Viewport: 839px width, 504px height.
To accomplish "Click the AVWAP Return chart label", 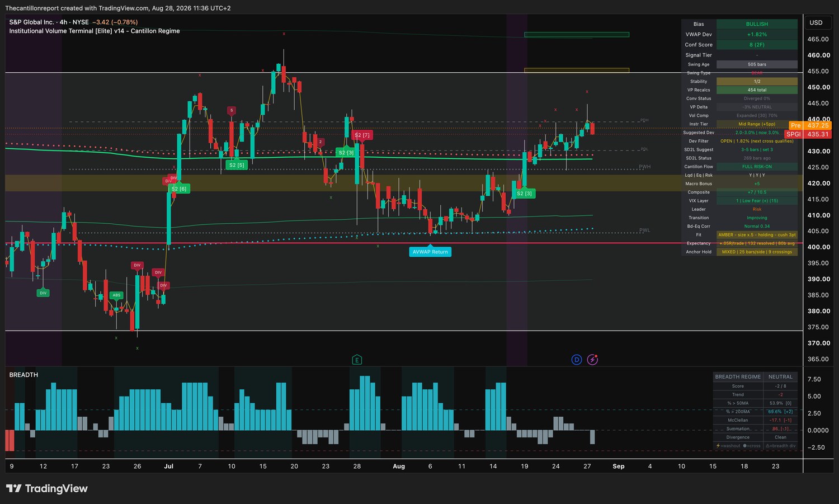I will click(x=430, y=252).
